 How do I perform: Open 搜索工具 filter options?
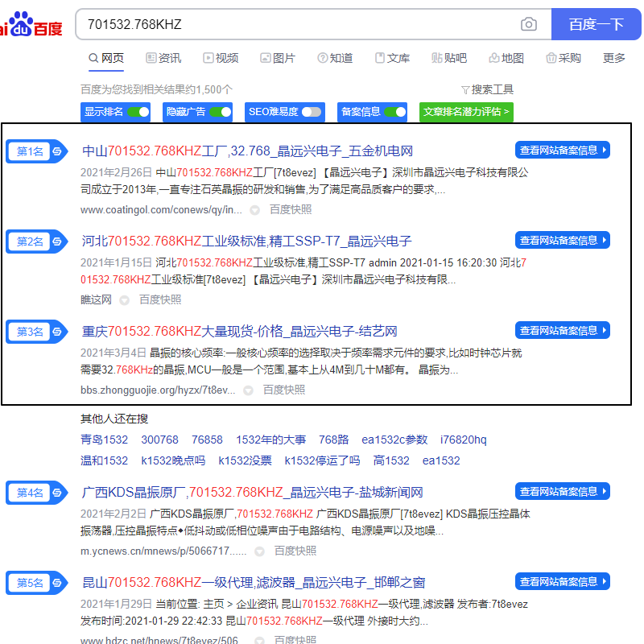487,89
